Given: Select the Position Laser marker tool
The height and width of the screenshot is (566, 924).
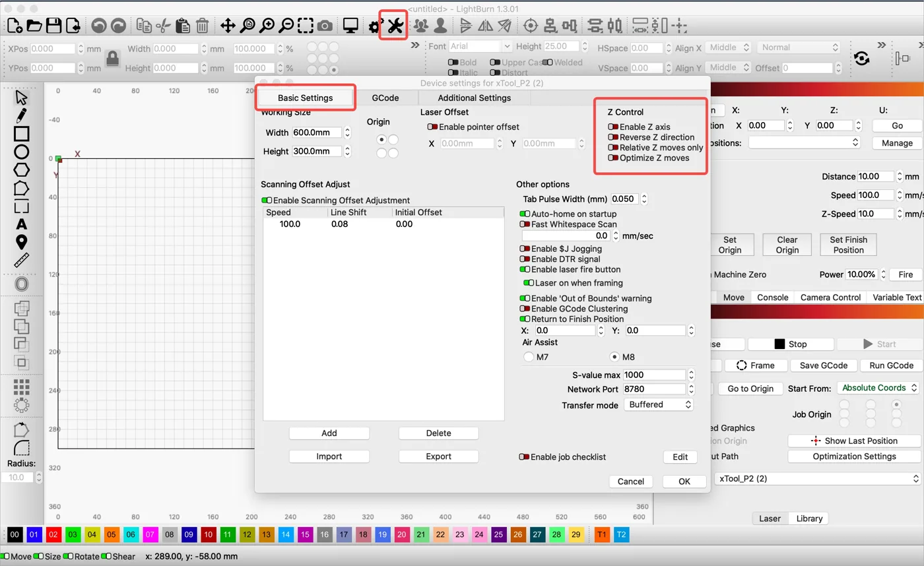Looking at the screenshot, I should point(22,242).
